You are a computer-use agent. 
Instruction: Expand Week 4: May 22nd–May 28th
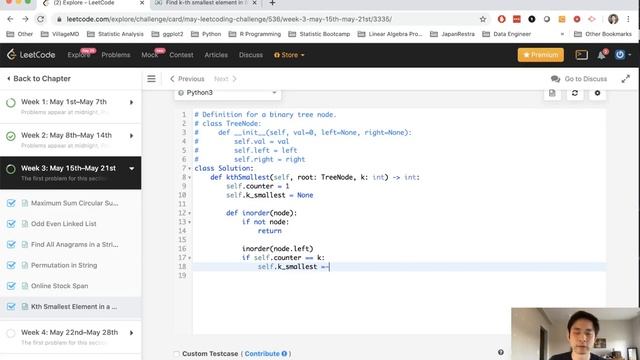click(131, 333)
